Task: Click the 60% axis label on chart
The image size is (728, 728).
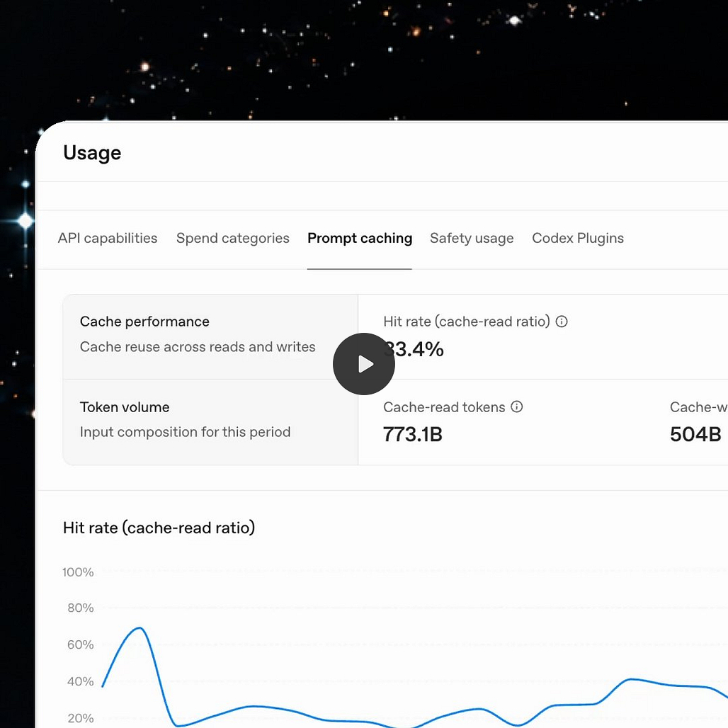Action: [80, 644]
